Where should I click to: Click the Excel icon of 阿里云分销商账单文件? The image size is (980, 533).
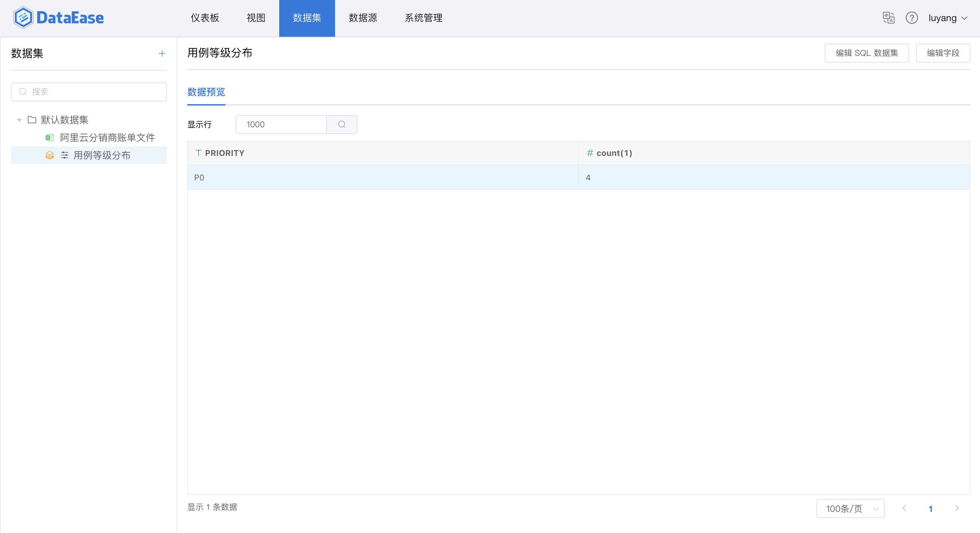49,138
